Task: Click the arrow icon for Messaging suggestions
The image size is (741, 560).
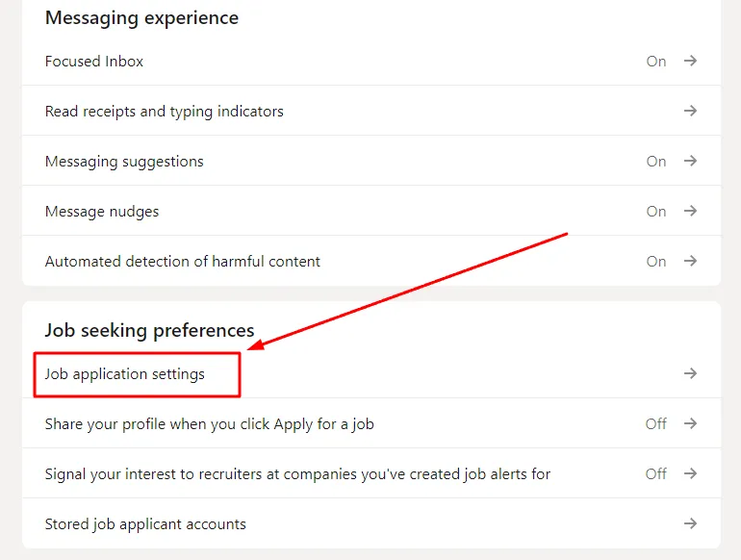Action: [690, 161]
